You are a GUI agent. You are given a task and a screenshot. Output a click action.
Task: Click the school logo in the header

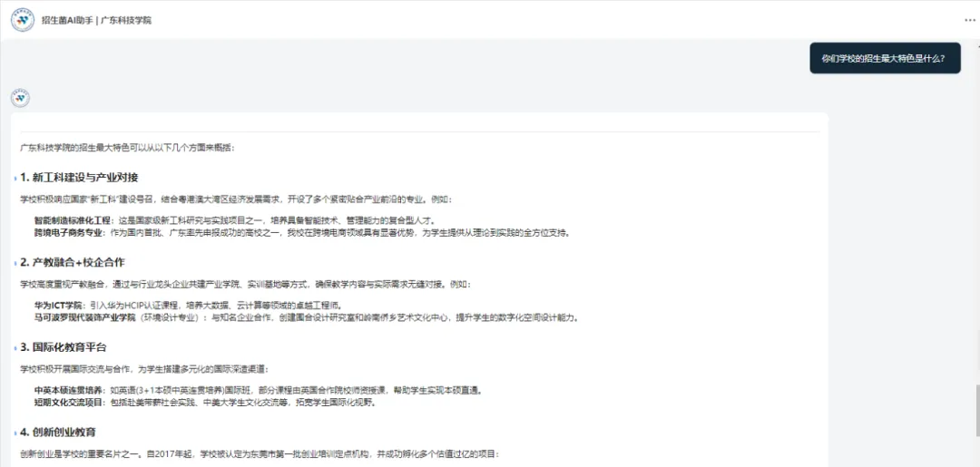(23, 20)
